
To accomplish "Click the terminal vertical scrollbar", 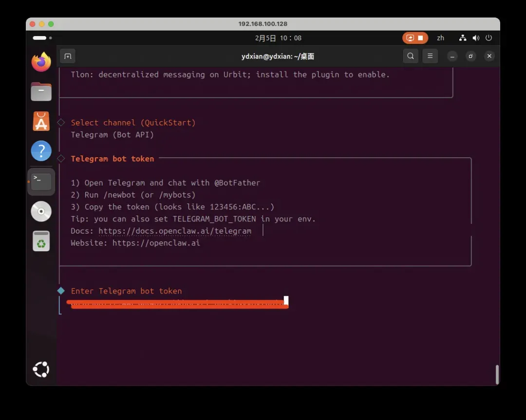I will (497, 374).
